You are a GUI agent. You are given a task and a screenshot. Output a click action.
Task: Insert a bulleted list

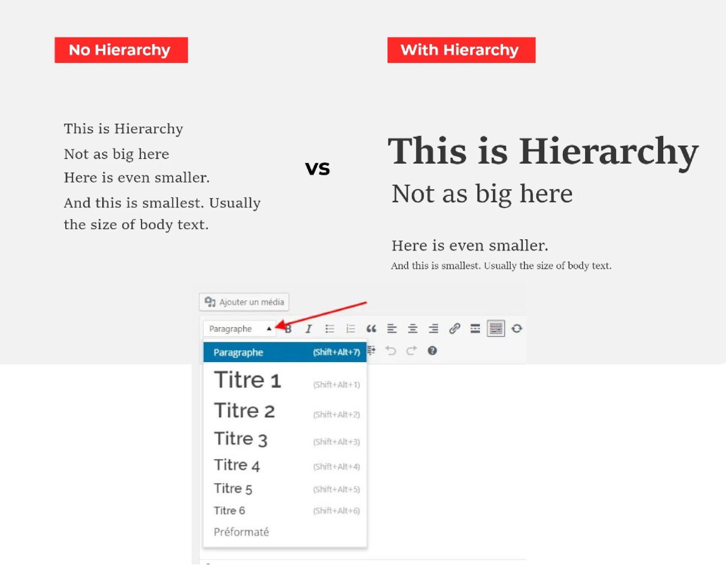(330, 328)
